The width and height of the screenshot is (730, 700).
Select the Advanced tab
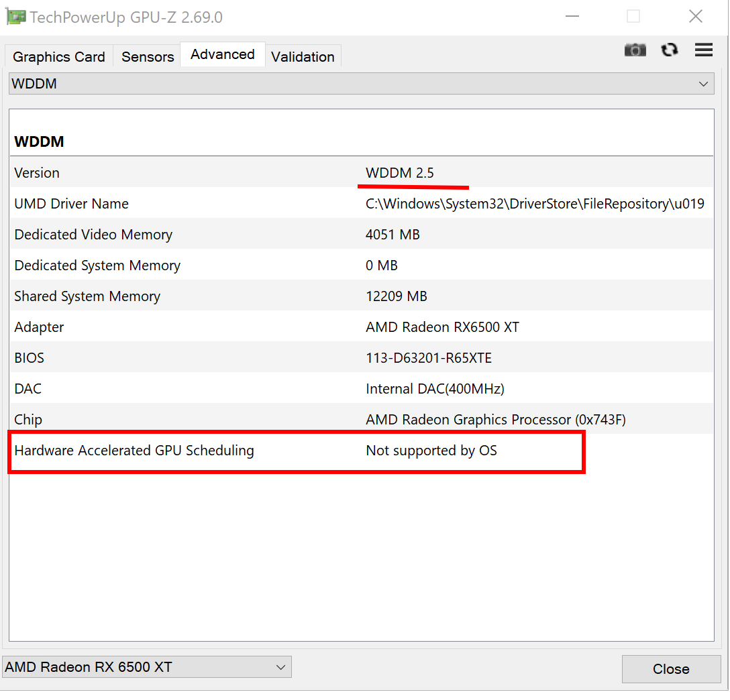pyautogui.click(x=223, y=54)
